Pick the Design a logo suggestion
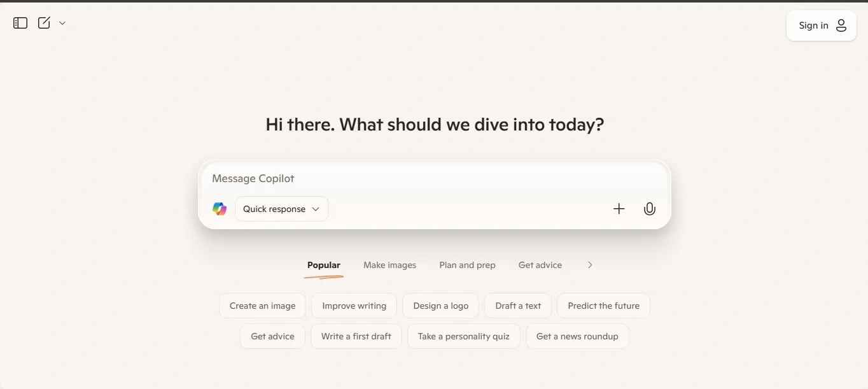Viewport: 868px width, 389px height. [441, 306]
